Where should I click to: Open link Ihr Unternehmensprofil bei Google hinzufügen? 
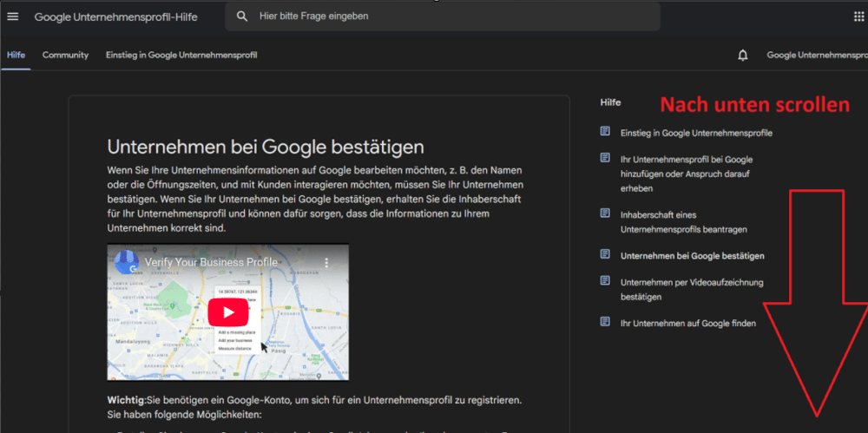tap(687, 174)
